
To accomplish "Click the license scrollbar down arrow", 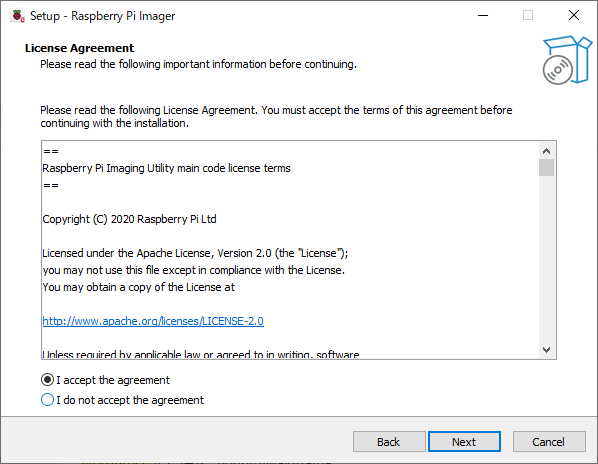I will click(x=547, y=350).
